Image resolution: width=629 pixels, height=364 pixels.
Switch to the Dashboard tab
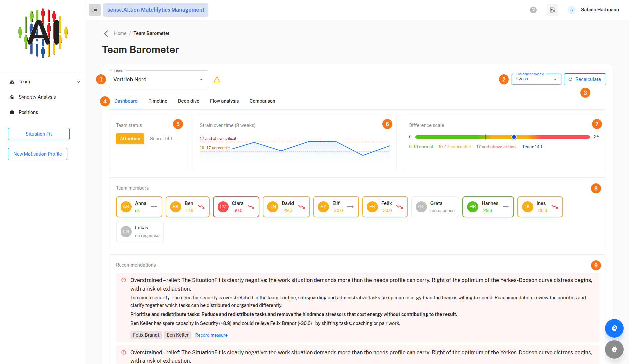pos(126,101)
